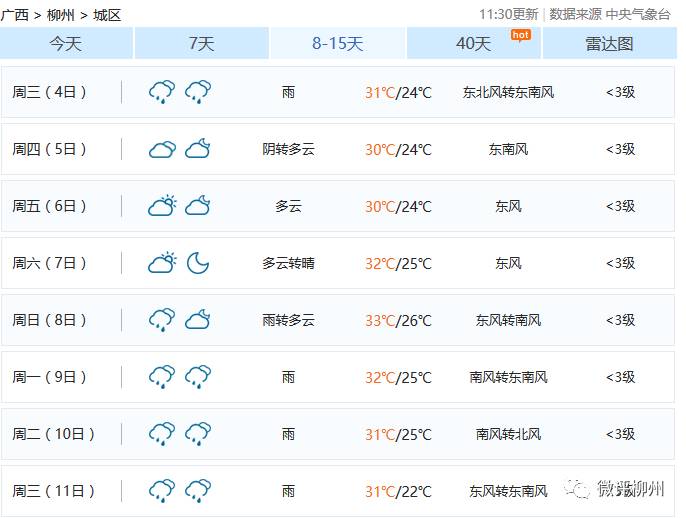
Task: Select the 周日（8日）date label
Action: [x=49, y=320]
